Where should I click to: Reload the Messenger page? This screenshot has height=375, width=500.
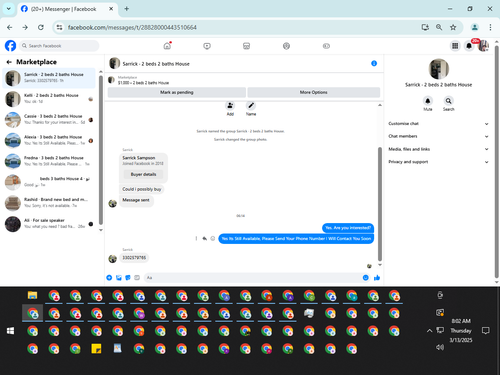click(x=41, y=27)
